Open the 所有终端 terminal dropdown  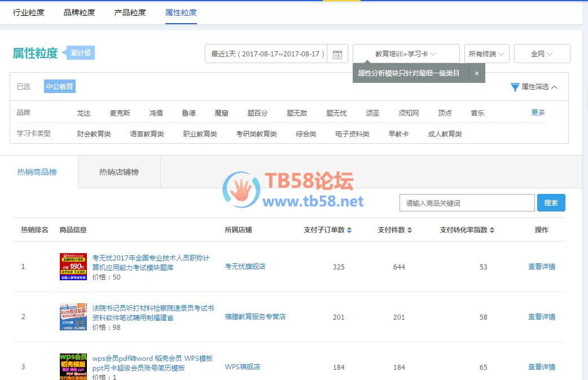coord(486,54)
